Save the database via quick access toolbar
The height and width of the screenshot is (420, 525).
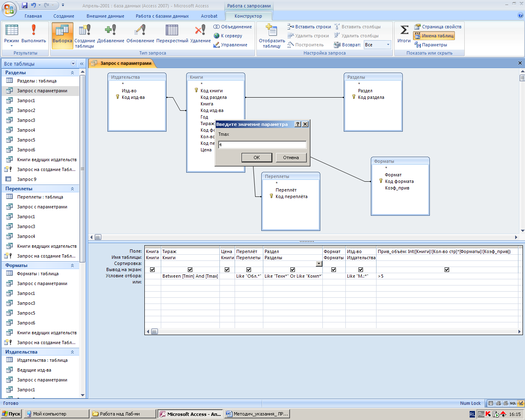tap(25, 5)
